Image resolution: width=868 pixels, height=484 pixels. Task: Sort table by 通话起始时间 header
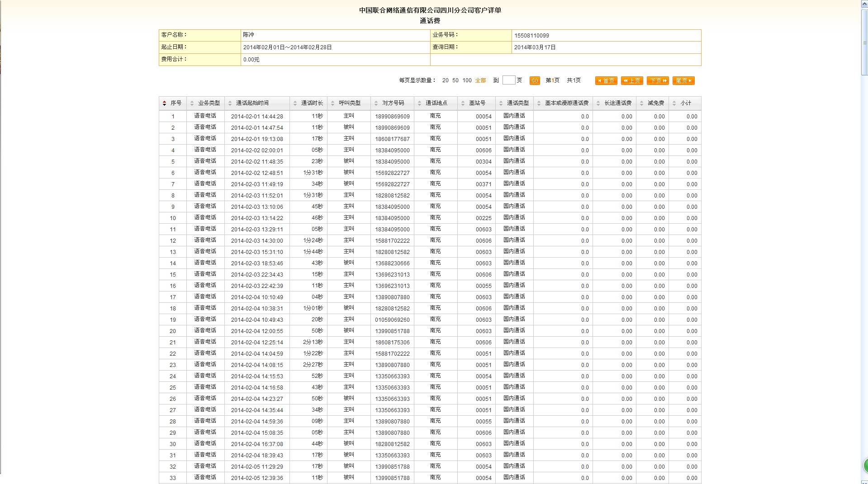pyautogui.click(x=230, y=103)
